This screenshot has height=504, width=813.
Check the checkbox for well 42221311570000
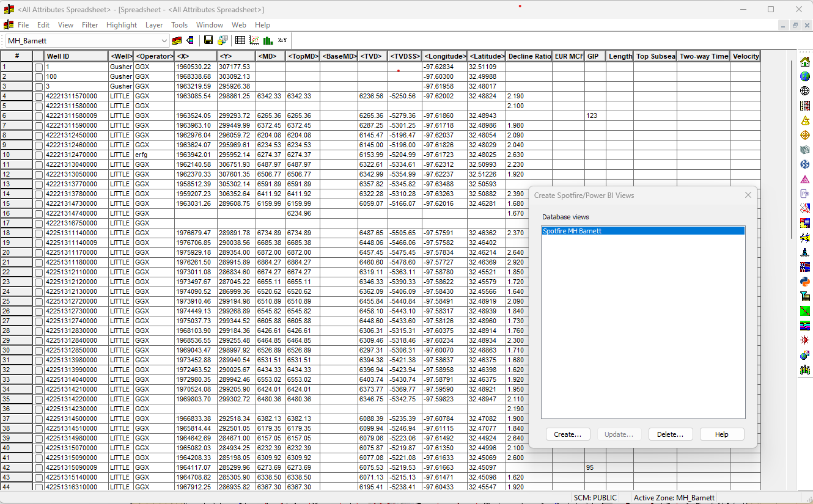pos(39,96)
